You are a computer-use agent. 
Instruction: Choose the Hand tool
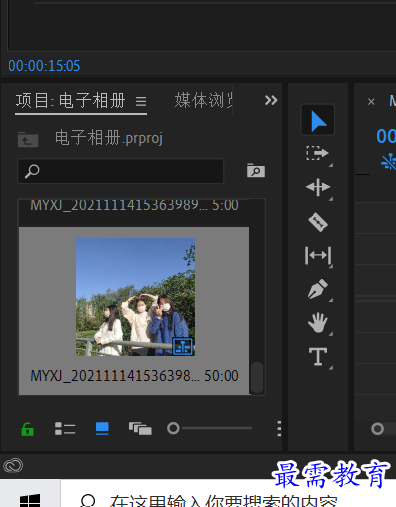[318, 322]
